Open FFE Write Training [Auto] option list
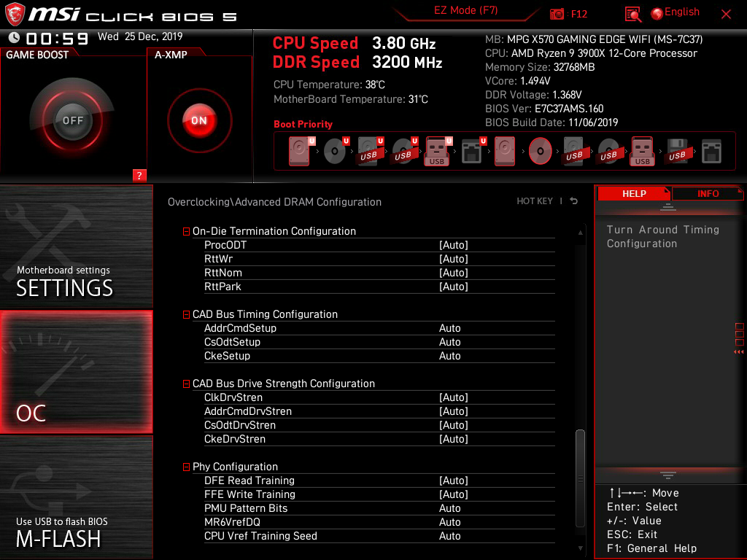Image resolution: width=747 pixels, height=560 pixels. (454, 494)
